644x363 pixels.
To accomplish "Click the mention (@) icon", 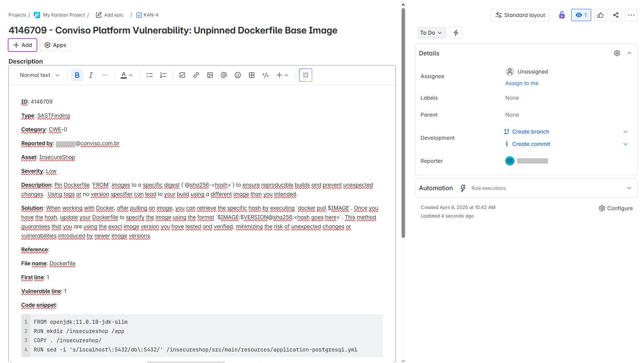I will pyautogui.click(x=224, y=75).
